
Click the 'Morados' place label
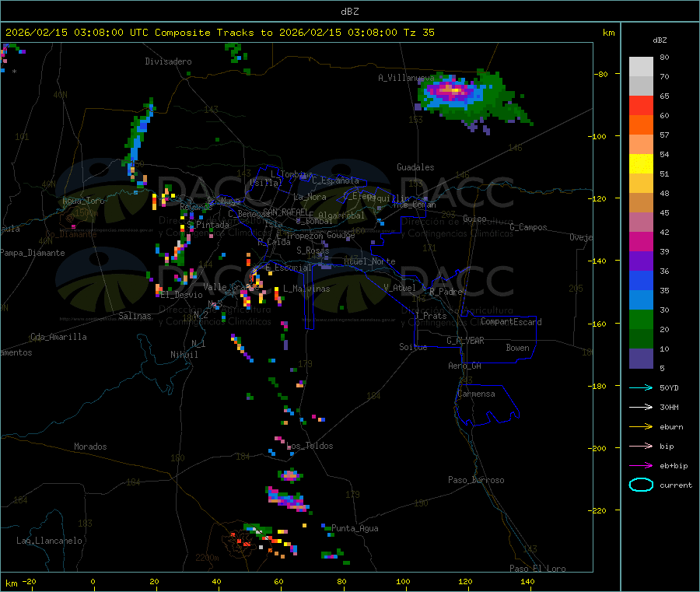pos(90,447)
